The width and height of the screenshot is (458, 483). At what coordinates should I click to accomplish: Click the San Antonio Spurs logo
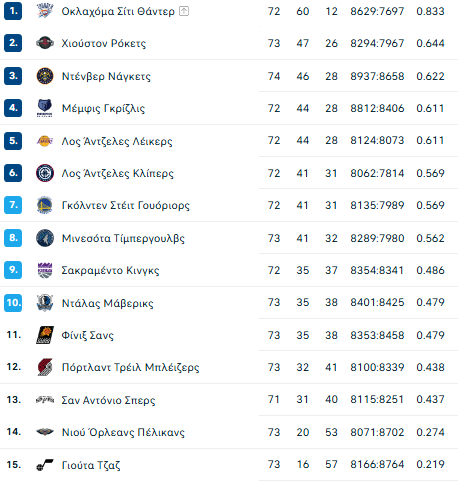(x=45, y=399)
